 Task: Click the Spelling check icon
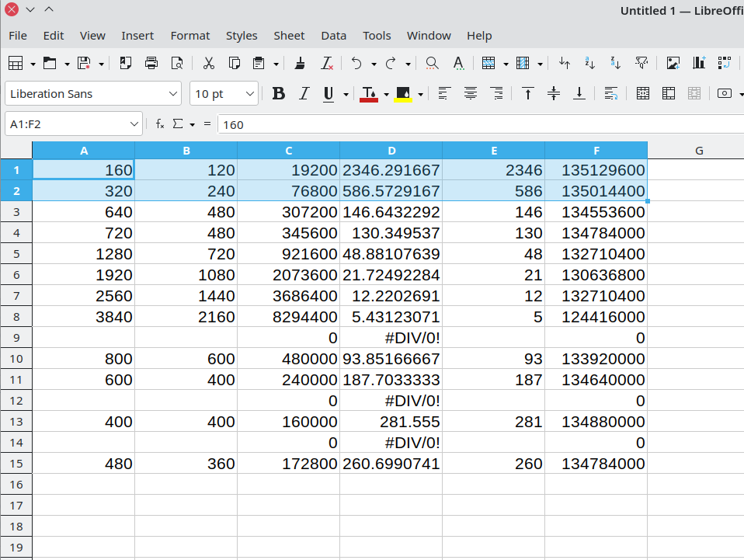(458, 63)
